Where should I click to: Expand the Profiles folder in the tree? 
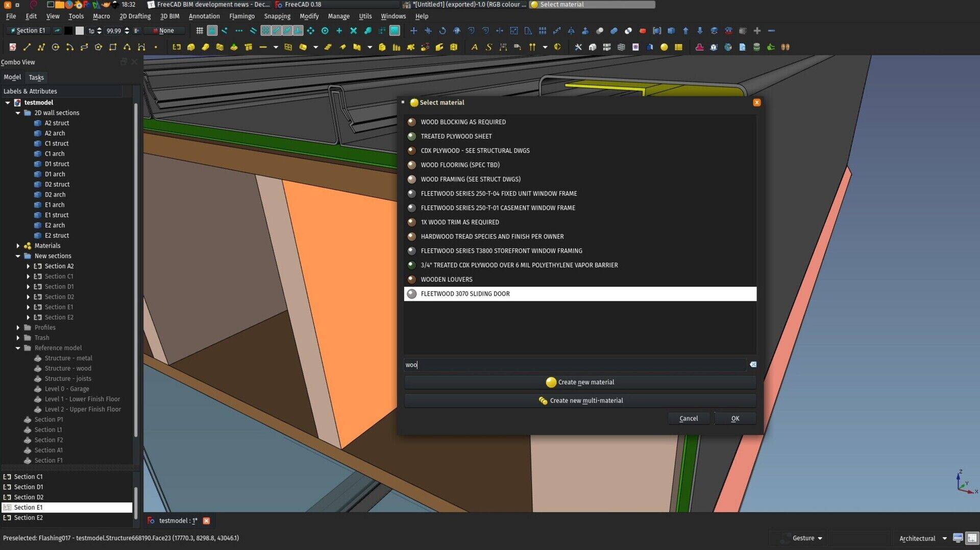[x=19, y=327]
